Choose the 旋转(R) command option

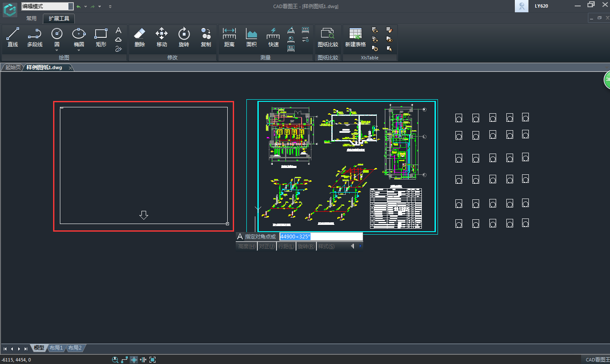point(306,246)
